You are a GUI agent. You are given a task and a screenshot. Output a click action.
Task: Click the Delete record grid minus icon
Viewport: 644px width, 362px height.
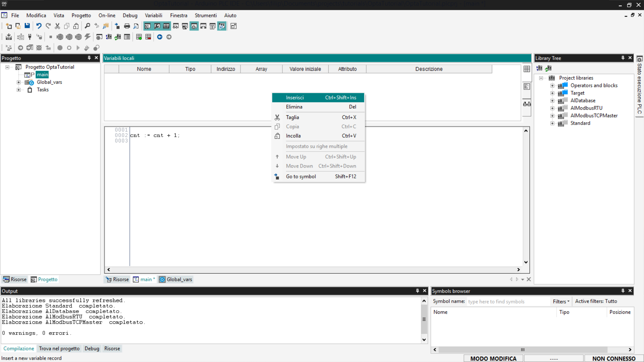point(148,37)
